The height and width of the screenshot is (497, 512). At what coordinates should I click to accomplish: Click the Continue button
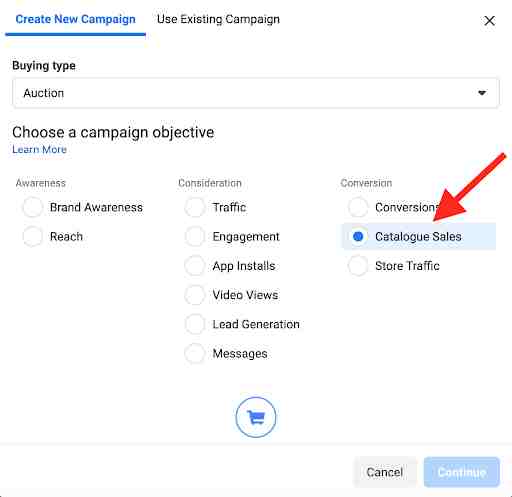tap(462, 472)
